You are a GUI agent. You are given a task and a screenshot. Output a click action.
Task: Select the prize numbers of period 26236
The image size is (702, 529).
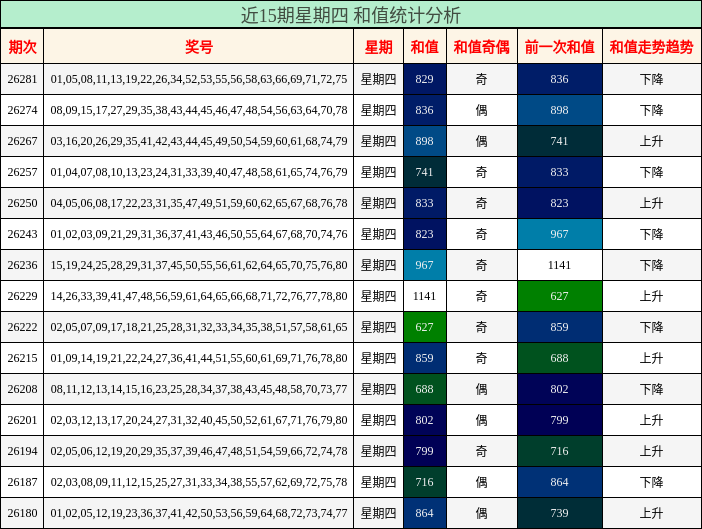(199, 265)
